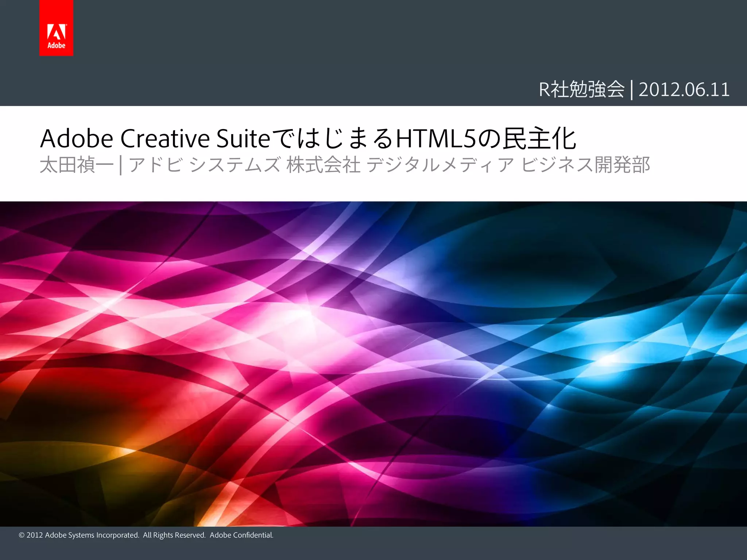Screen dimensions: 747x560
Task: Click 'の民主化' at the title's end
Action: tap(527, 139)
